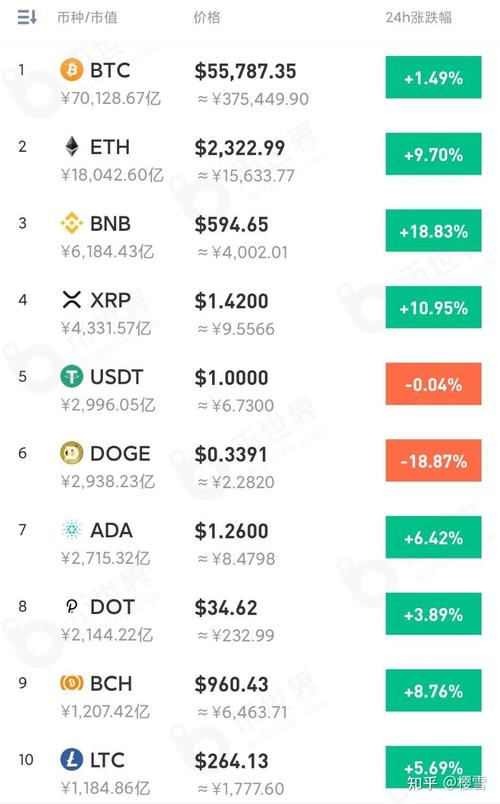
Task: Sort by 币种/市值 column header
Action: pos(87,17)
